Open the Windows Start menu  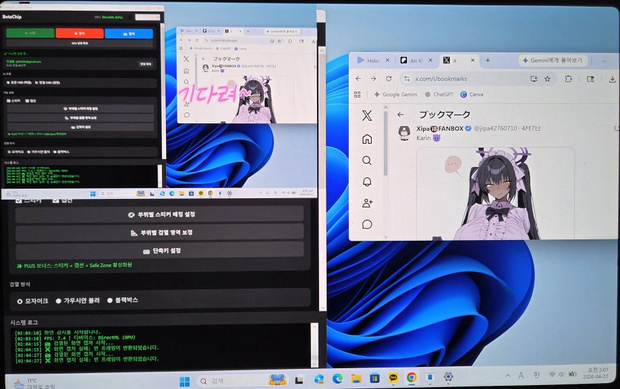click(x=184, y=381)
